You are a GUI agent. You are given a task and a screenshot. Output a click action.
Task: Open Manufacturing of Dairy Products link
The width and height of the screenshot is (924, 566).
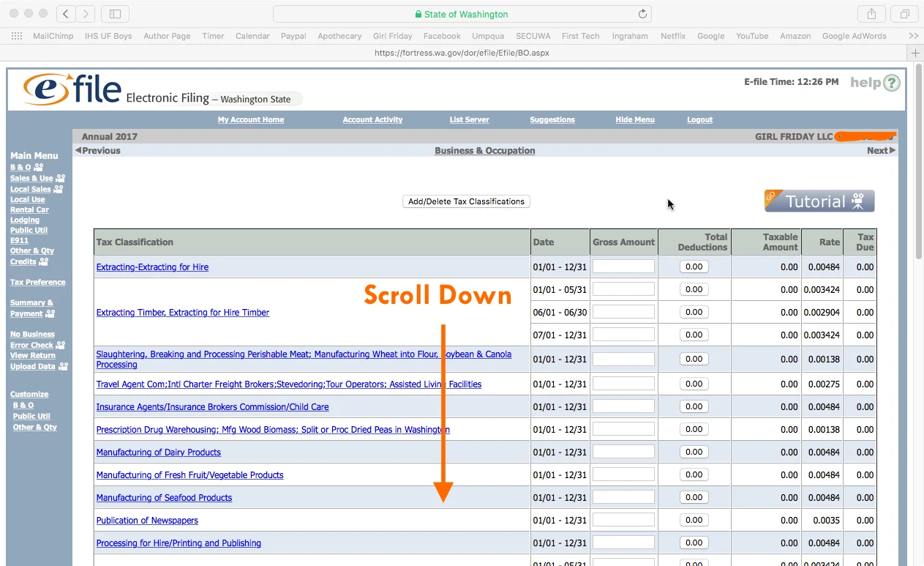point(159,453)
